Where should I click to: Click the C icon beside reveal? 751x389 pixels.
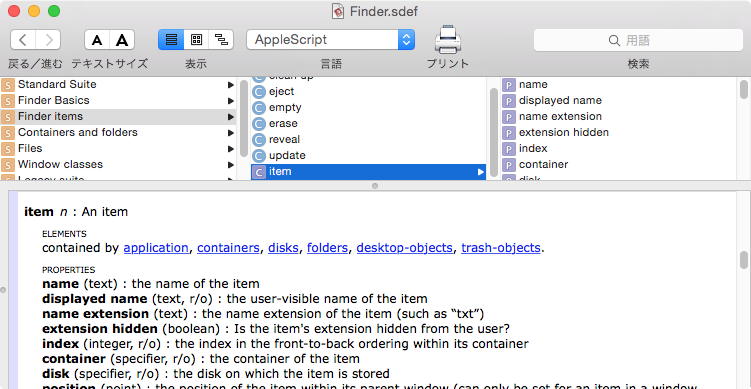point(259,140)
